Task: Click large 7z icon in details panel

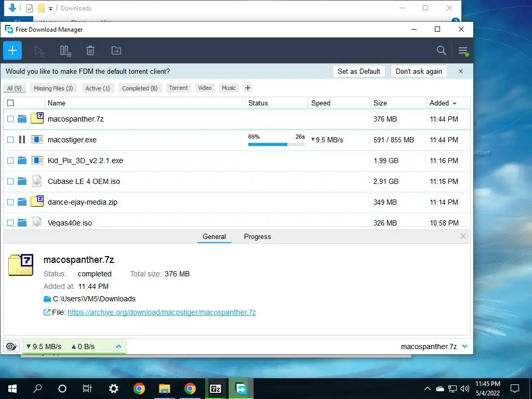Action: pyautogui.click(x=21, y=264)
